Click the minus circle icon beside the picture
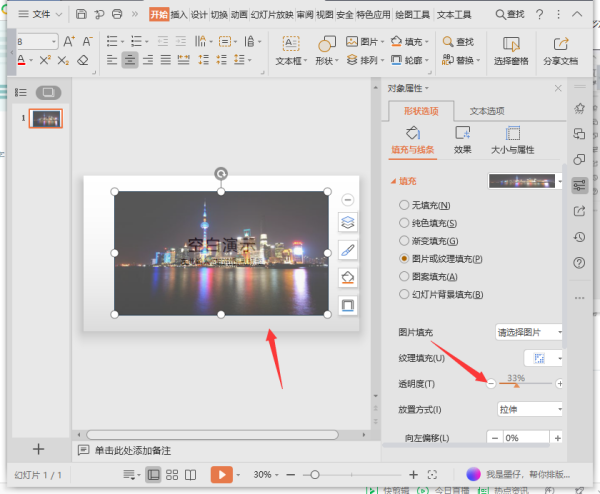 pyautogui.click(x=347, y=200)
